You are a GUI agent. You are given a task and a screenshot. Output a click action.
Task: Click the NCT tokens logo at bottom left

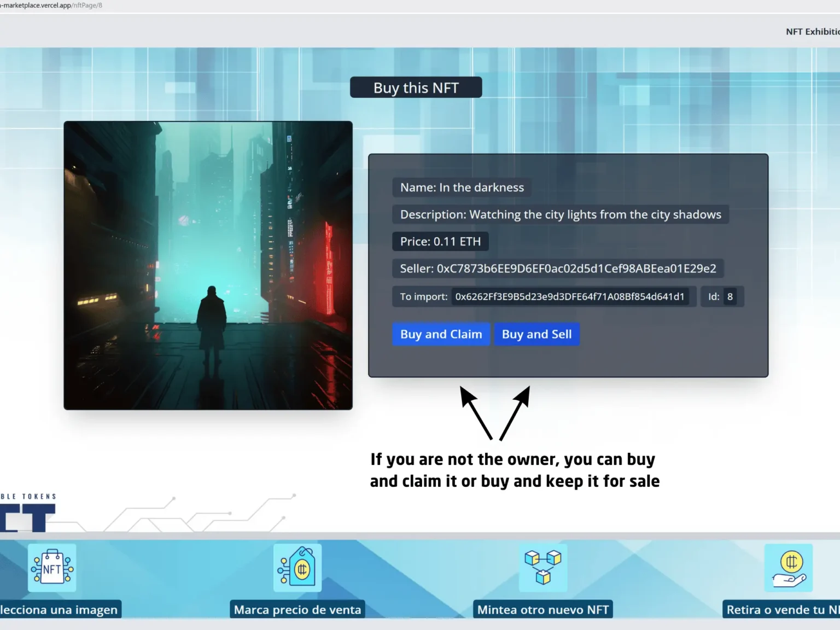[27, 514]
